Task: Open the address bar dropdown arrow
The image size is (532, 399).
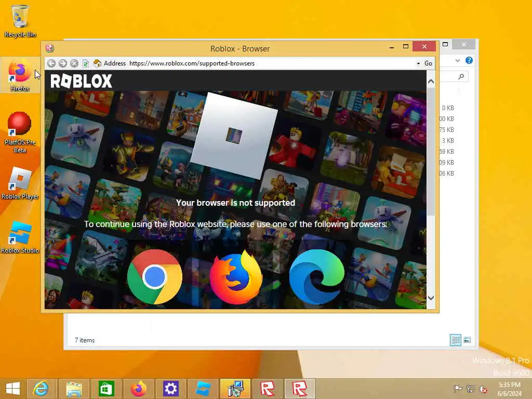Action: point(418,63)
